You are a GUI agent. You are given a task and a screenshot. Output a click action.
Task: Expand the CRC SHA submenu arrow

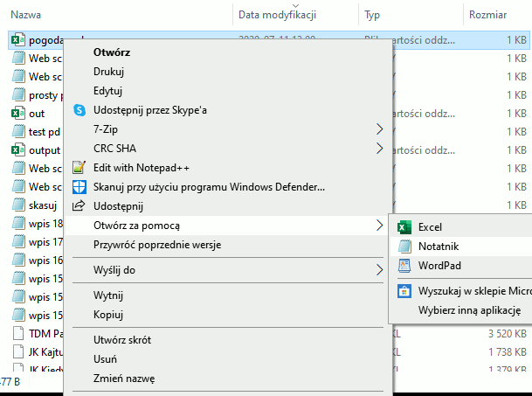[x=380, y=149]
